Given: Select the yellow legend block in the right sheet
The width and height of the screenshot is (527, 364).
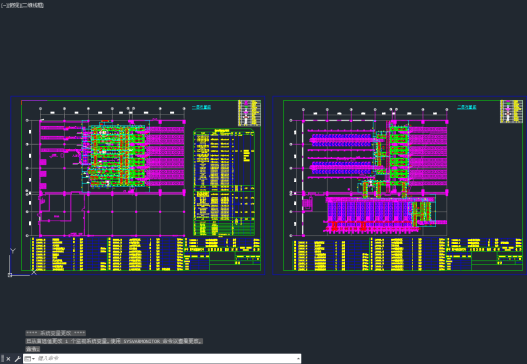Looking at the screenshot, I should point(511,111).
